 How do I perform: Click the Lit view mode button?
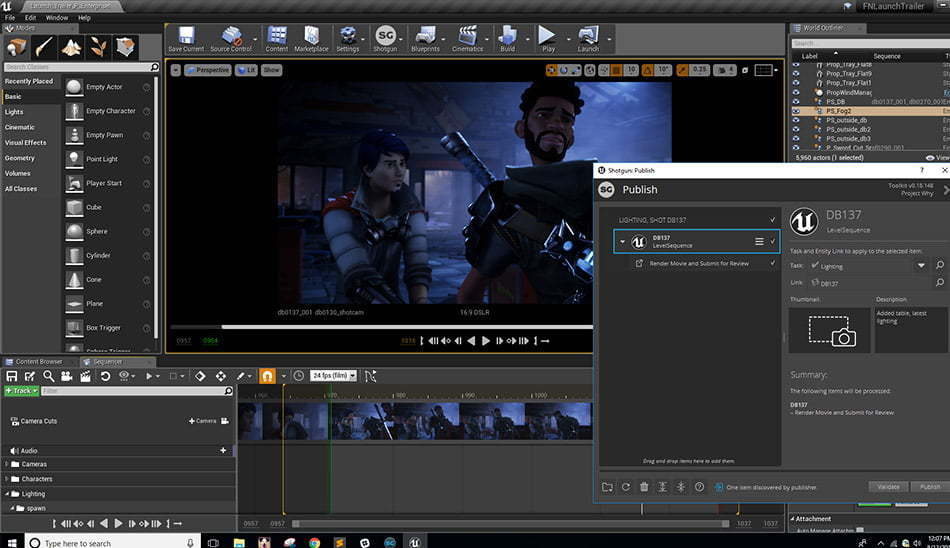247,70
